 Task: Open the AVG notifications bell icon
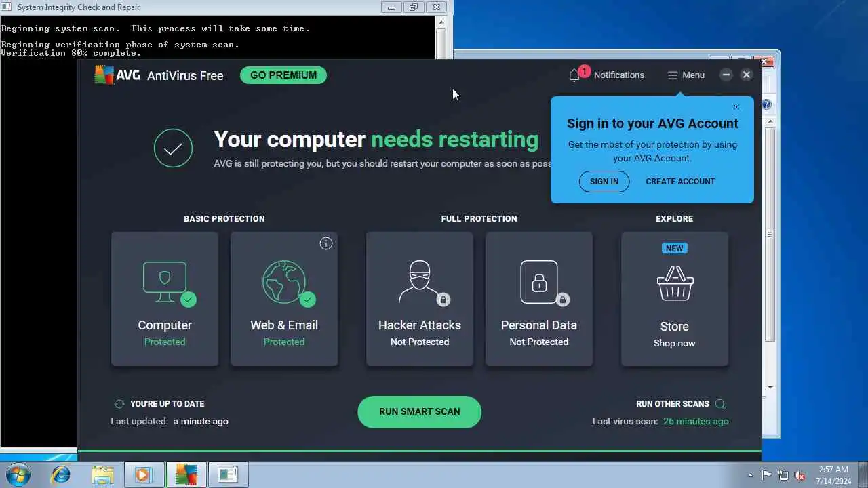[x=574, y=75]
